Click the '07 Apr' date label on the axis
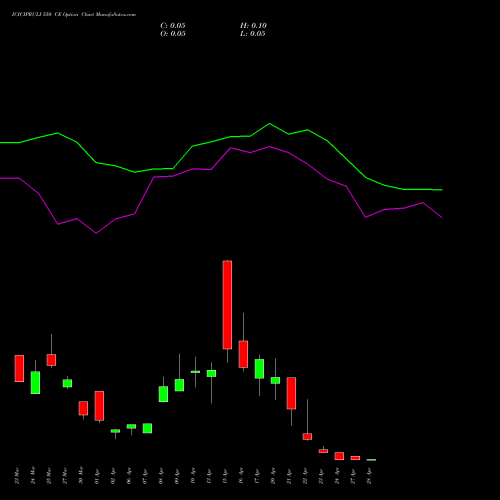 coord(145,476)
